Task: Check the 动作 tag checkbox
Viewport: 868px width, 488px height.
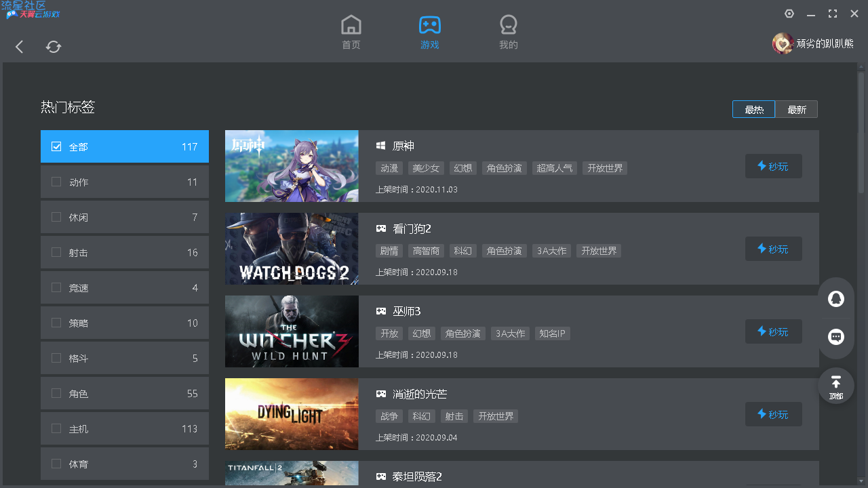Action: [x=56, y=182]
